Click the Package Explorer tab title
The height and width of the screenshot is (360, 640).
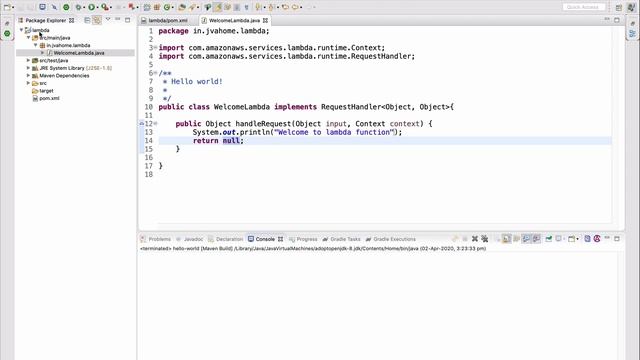point(45,20)
